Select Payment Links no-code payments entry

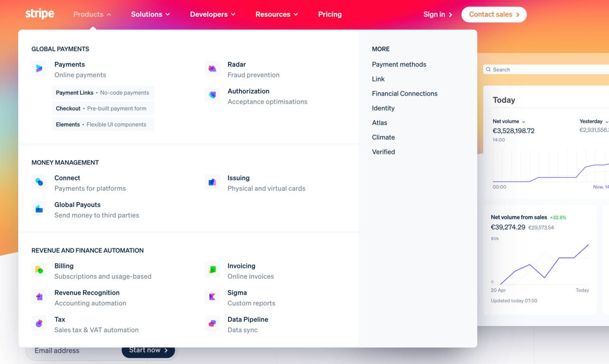103,93
